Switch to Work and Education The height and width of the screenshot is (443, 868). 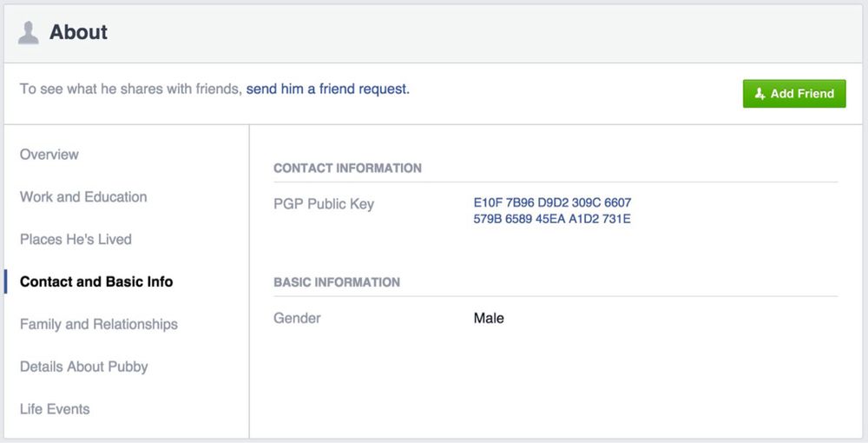click(x=83, y=197)
